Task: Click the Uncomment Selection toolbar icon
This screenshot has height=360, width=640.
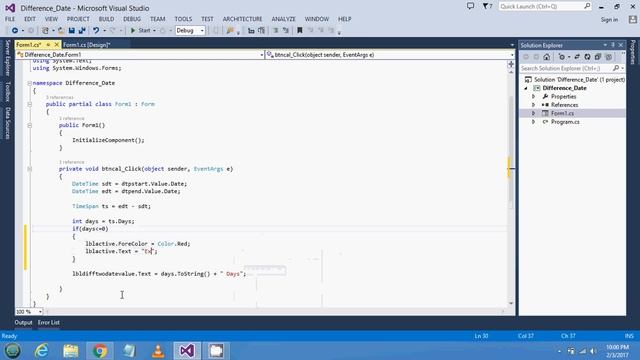Action: [x=286, y=31]
